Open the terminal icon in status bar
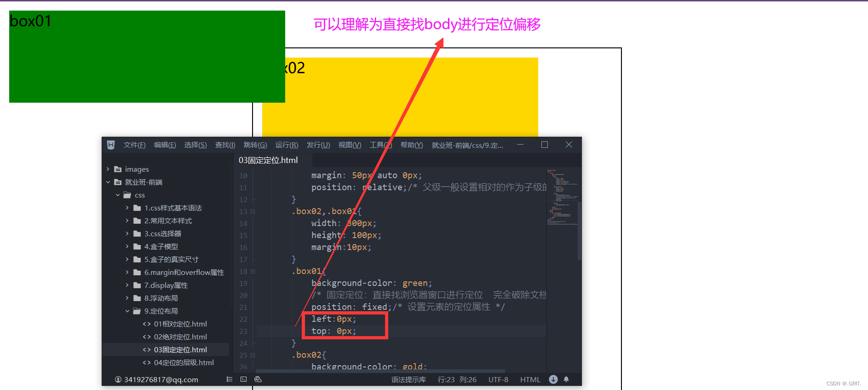 [x=244, y=379]
